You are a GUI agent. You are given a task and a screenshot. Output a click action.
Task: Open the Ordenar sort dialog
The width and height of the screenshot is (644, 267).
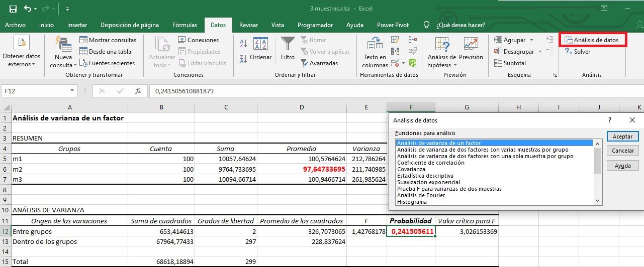[260, 50]
